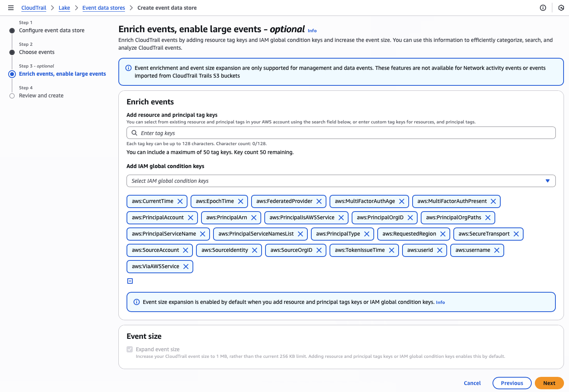Image resolution: width=569 pixels, height=392 pixels.
Task: Delete the aws:SecureTransport key chip
Action: tap(516, 234)
